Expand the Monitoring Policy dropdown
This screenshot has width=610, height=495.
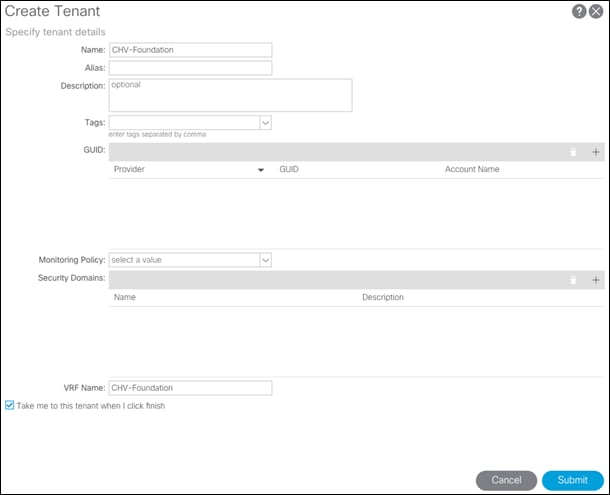pyautogui.click(x=265, y=260)
